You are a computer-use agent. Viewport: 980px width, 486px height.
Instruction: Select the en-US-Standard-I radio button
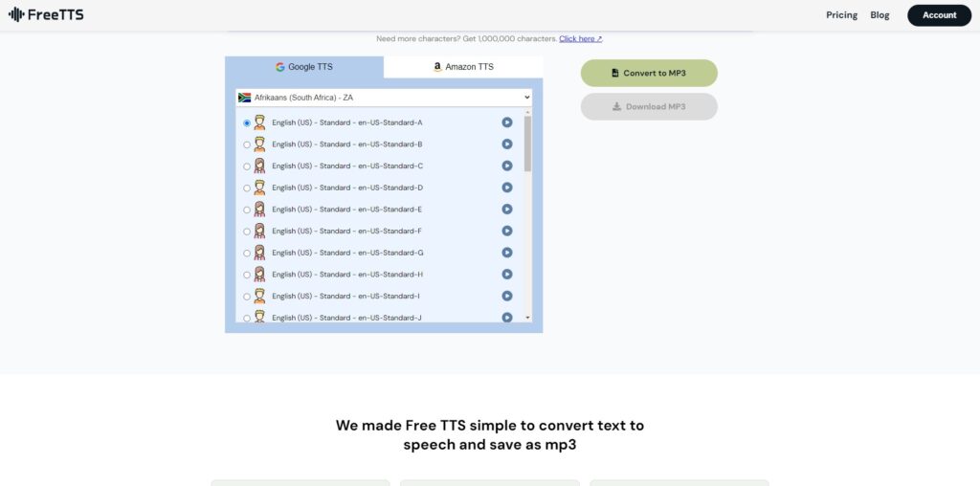pos(247,297)
